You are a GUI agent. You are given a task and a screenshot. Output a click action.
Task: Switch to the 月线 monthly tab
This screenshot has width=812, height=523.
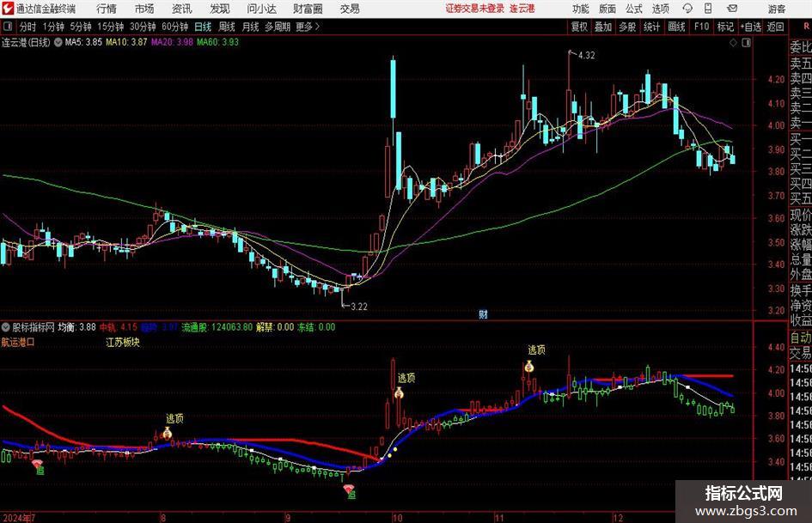[250, 27]
